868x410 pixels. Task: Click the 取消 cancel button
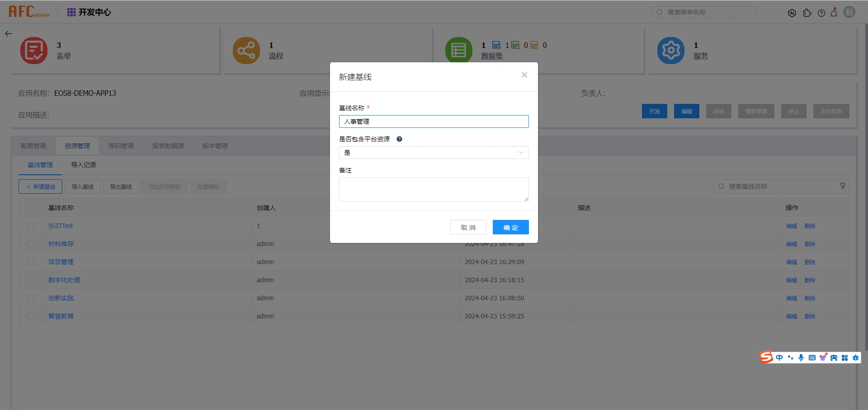468,228
